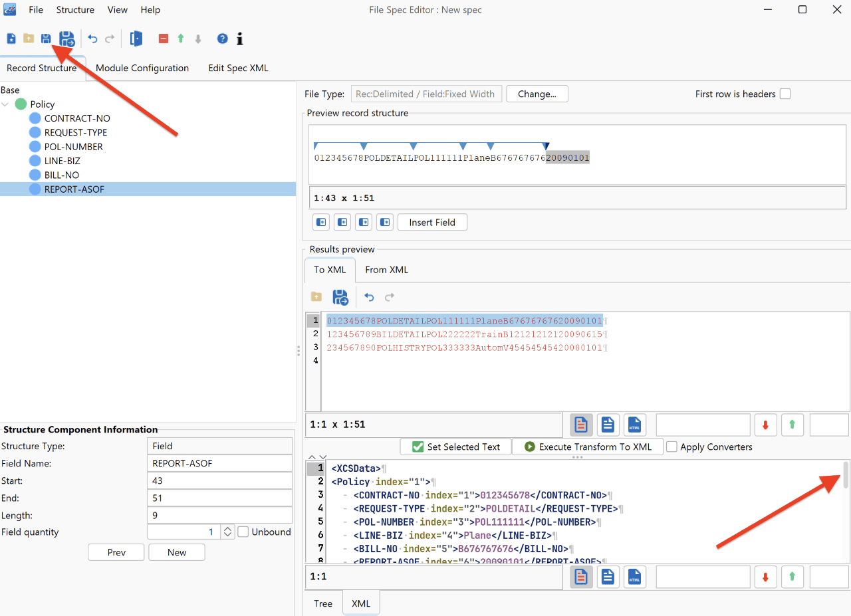This screenshot has width=851, height=616.
Task: Switch to Module Configuration tab
Action: tap(142, 68)
